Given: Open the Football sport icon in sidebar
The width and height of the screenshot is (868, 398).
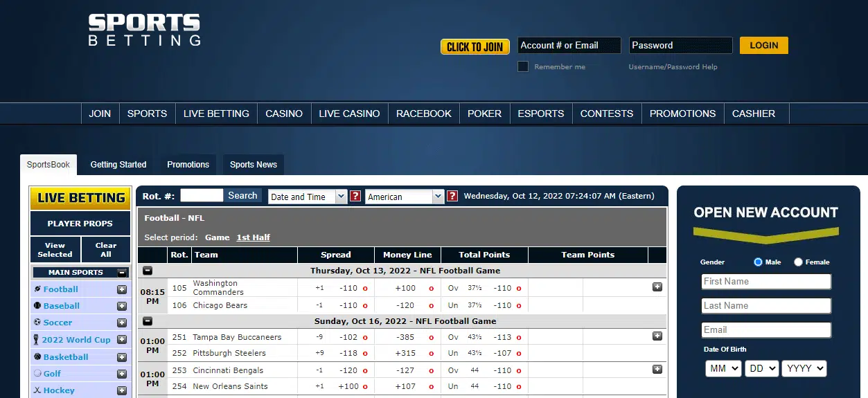Looking at the screenshot, I should click(37, 289).
